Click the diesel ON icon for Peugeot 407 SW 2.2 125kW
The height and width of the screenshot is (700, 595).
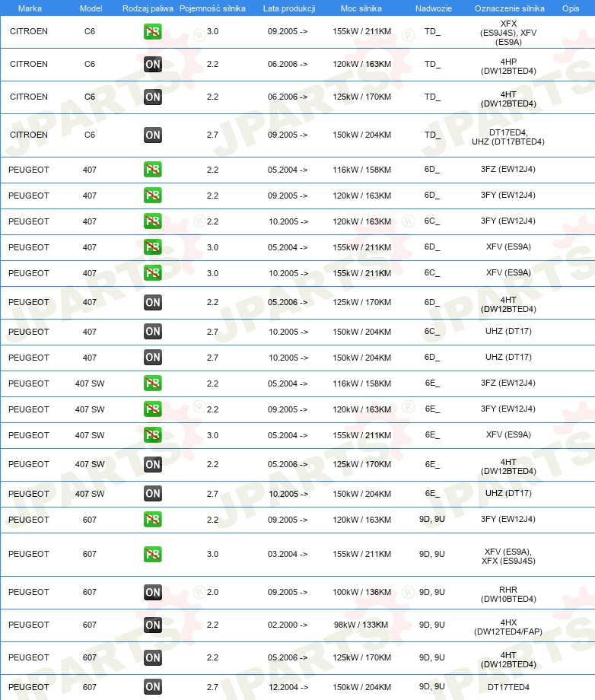[153, 464]
